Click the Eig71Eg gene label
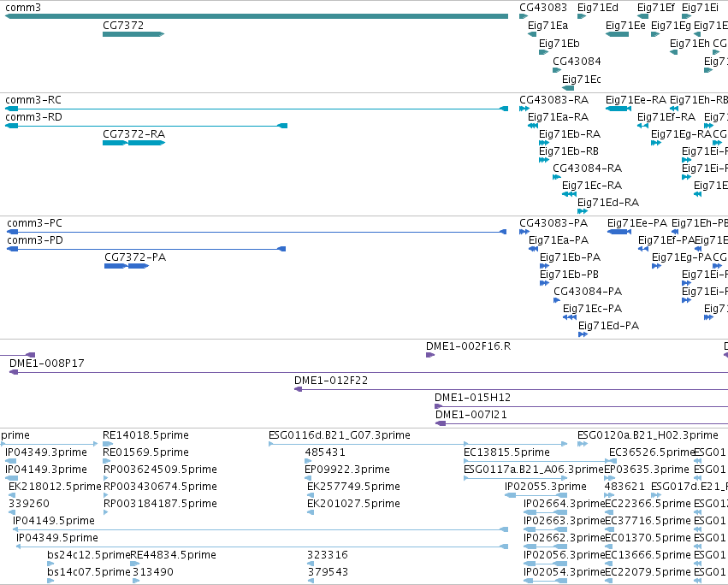Viewport: 728px width, 585px height. 671,26
